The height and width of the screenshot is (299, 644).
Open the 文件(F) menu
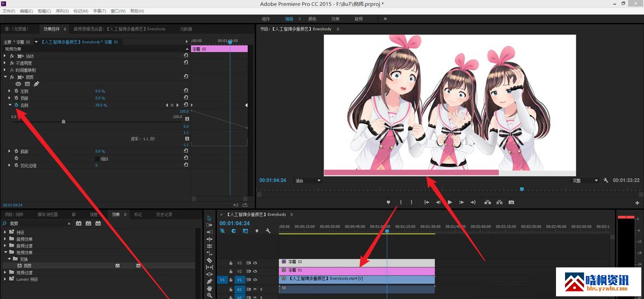point(10,11)
